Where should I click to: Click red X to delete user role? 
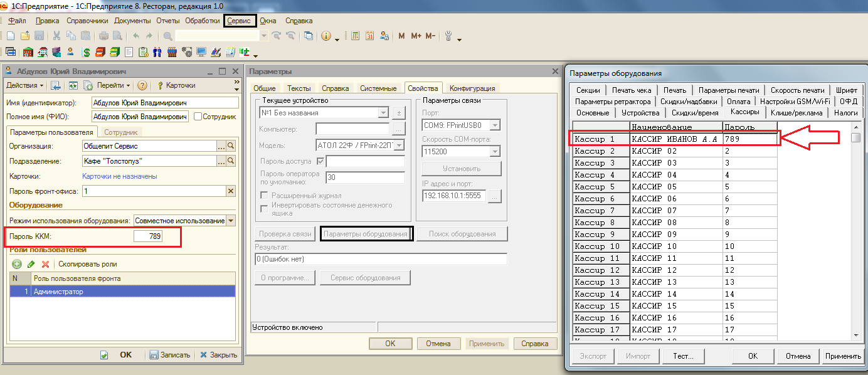pos(45,264)
